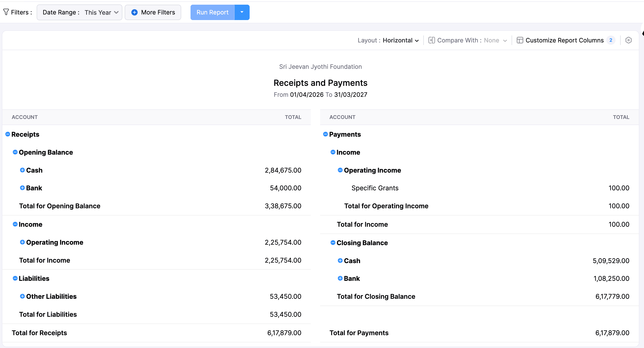
Task: Expand Bank under Opening Balance
Action: point(22,188)
